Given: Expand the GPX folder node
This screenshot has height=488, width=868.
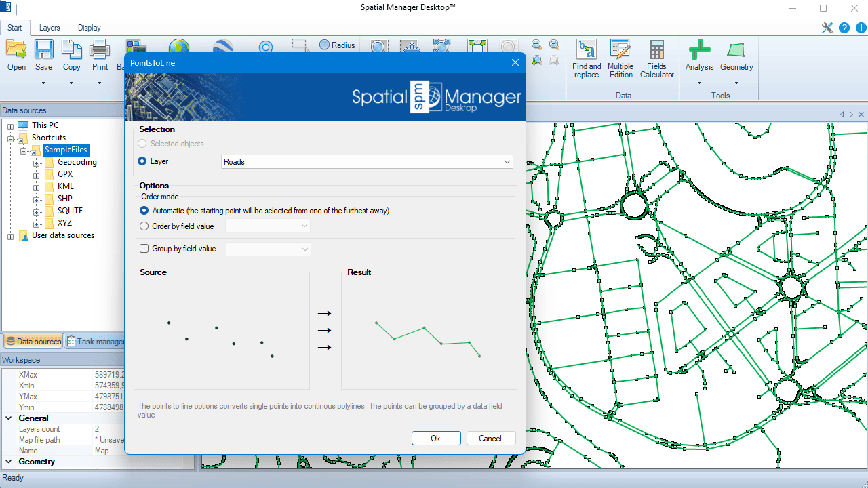Looking at the screenshot, I should [x=37, y=175].
